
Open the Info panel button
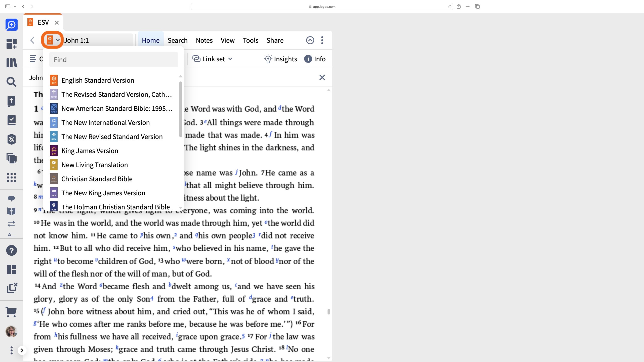click(x=315, y=59)
